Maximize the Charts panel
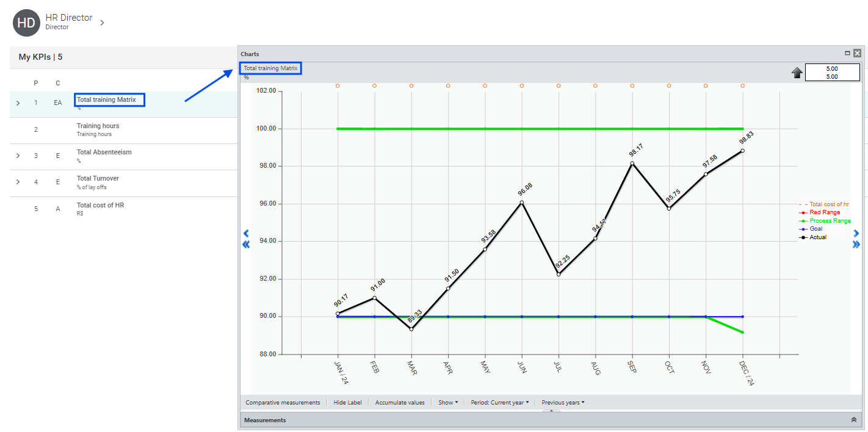The height and width of the screenshot is (432, 868). (847, 54)
